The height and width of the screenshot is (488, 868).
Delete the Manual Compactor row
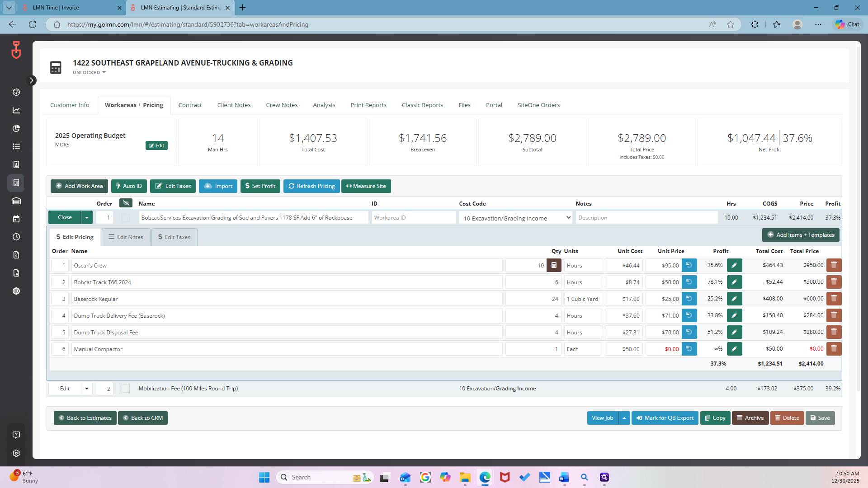pyautogui.click(x=834, y=349)
